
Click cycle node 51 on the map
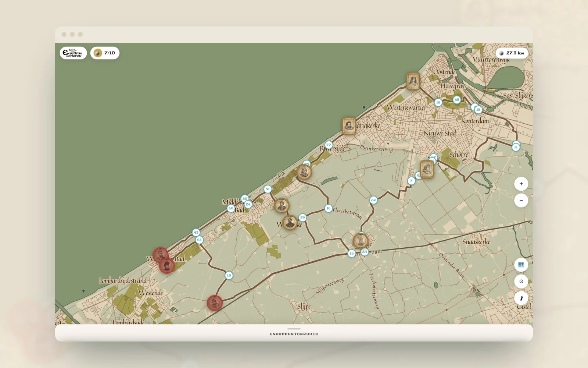268,189
